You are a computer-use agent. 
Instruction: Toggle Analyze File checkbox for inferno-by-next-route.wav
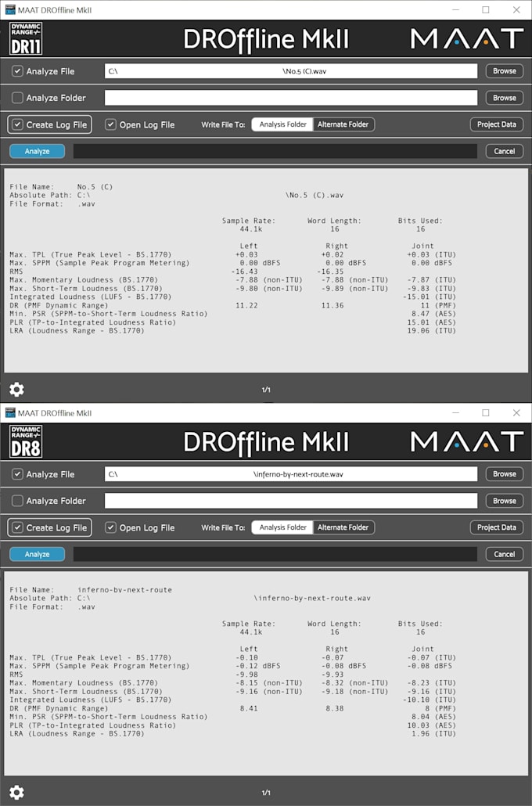tap(17, 474)
